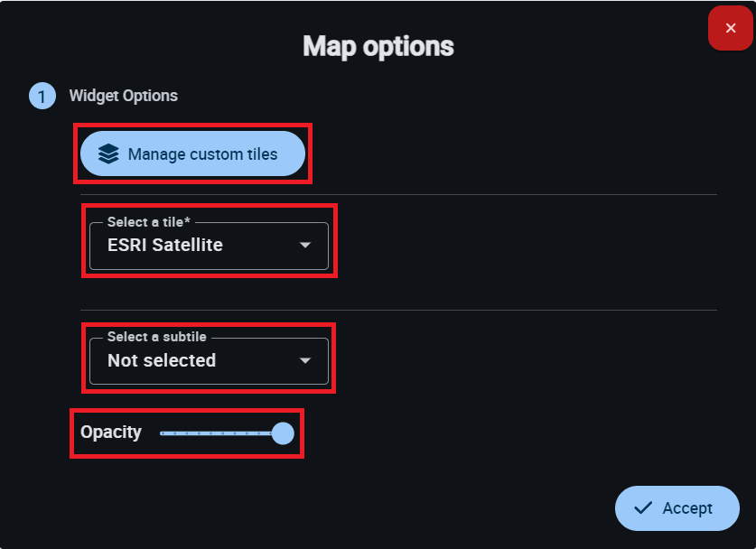The image size is (756, 549).
Task: Click the layers icon on Manage custom tiles
Action: coord(108,154)
